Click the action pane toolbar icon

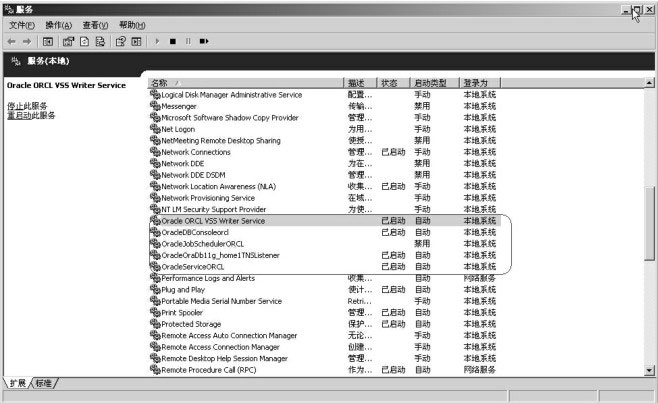136,42
